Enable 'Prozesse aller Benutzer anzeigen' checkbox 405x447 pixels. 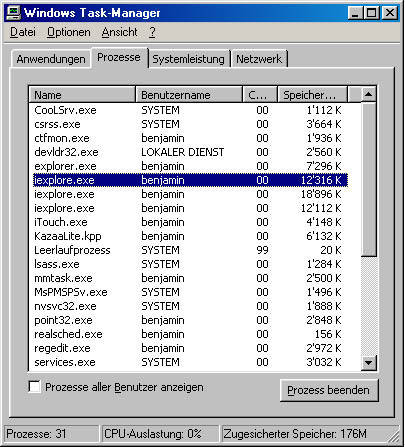click(35, 387)
